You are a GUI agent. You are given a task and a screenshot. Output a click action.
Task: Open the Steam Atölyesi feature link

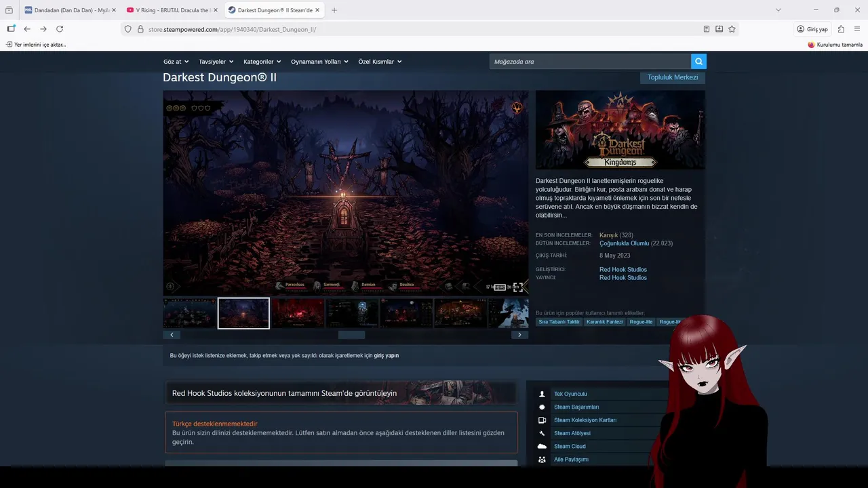(572, 433)
